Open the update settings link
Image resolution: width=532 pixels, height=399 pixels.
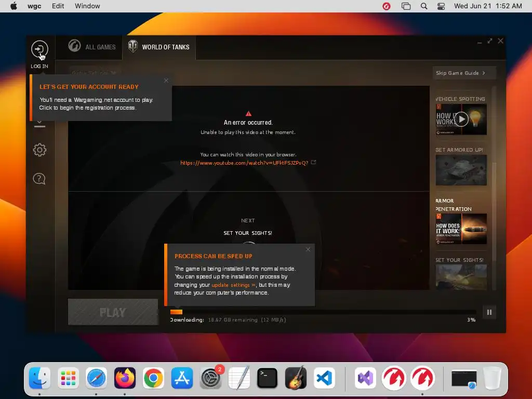coord(233,285)
